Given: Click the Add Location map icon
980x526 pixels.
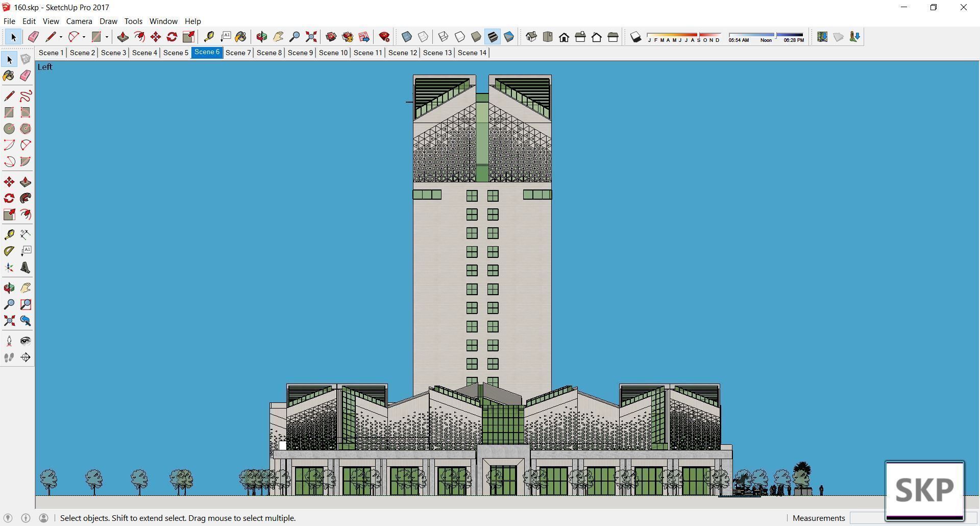Looking at the screenshot, I should 822,37.
